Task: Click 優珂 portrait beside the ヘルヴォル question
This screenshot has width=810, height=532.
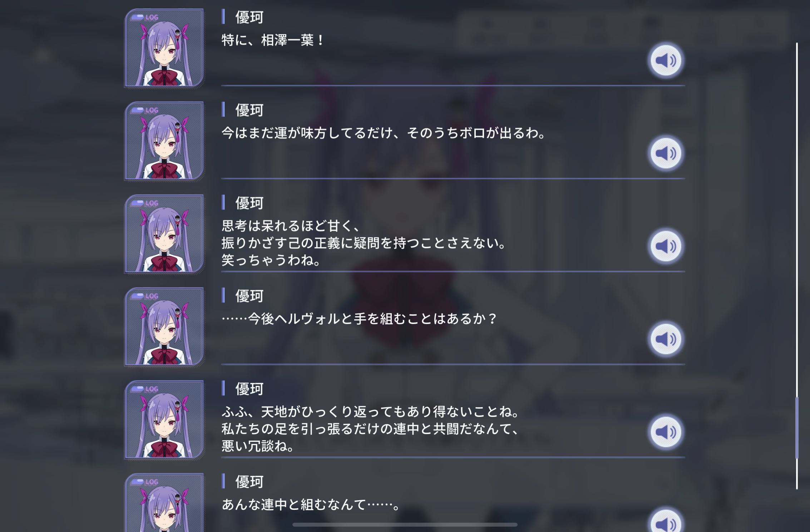Action: click(164, 327)
